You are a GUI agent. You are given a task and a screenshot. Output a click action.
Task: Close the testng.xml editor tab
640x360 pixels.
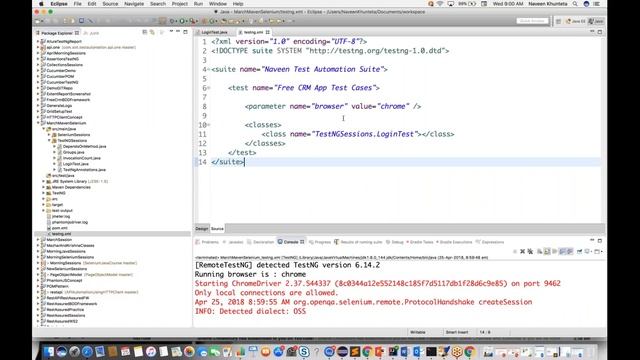[x=268, y=32]
